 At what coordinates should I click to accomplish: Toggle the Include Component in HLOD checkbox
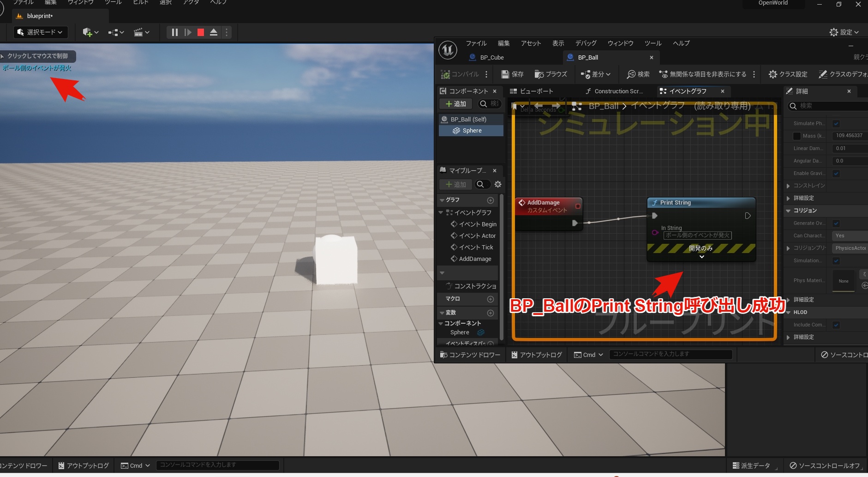(836, 325)
